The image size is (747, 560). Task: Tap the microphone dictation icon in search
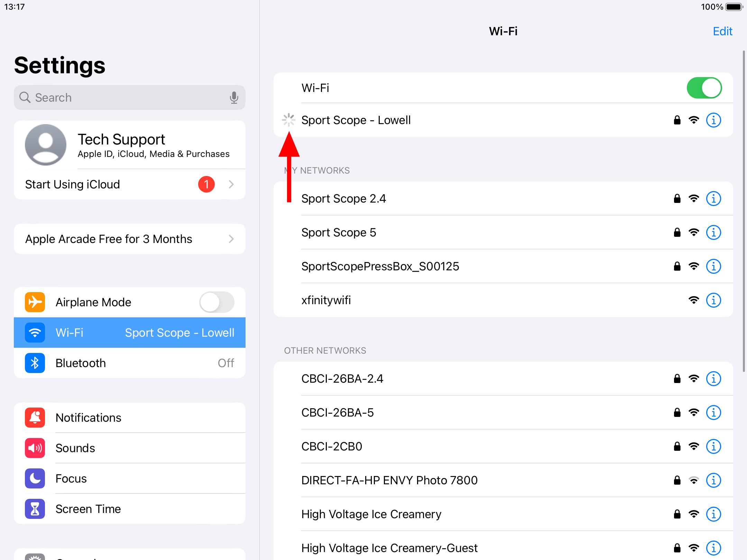[234, 98]
